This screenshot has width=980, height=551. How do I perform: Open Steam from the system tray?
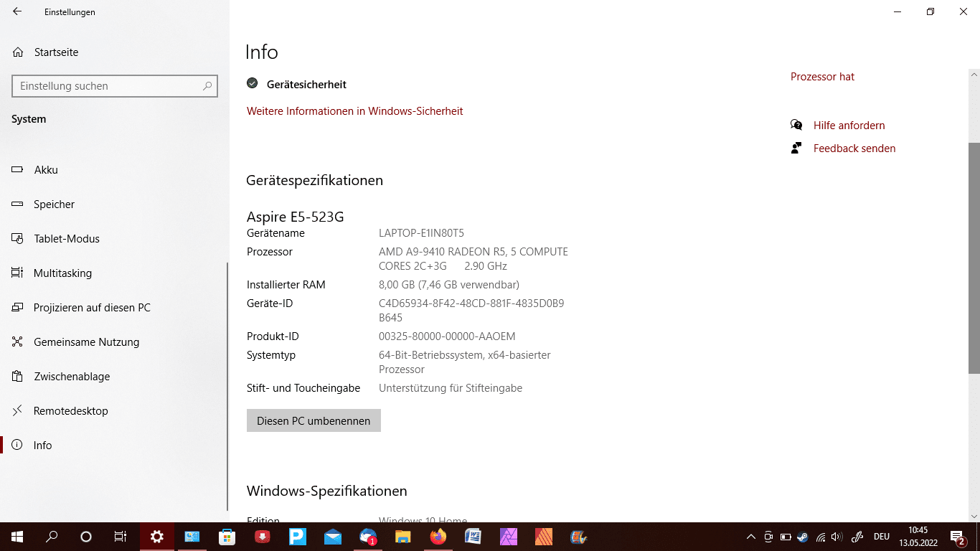803,537
